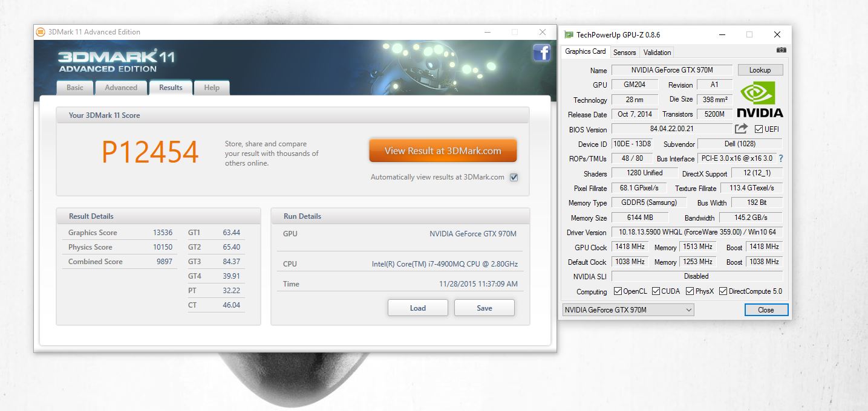The width and height of the screenshot is (868, 411).
Task: Click the GPU Name field
Action: [672, 70]
